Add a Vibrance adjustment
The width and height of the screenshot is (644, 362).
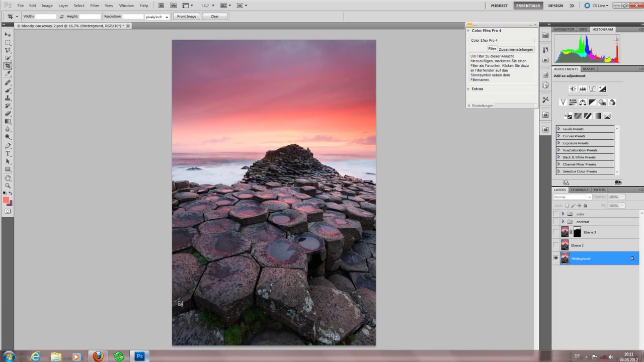tap(563, 102)
